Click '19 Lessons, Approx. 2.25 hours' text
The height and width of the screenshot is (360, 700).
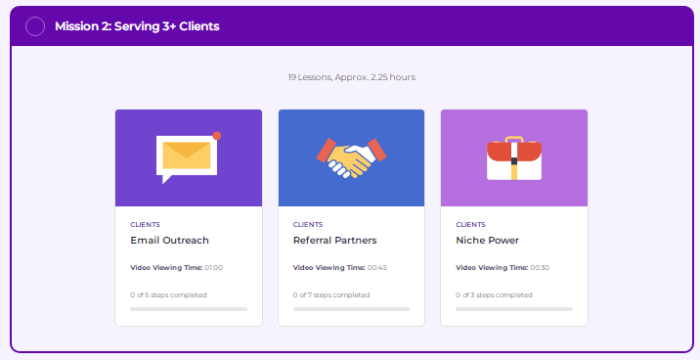coord(352,77)
